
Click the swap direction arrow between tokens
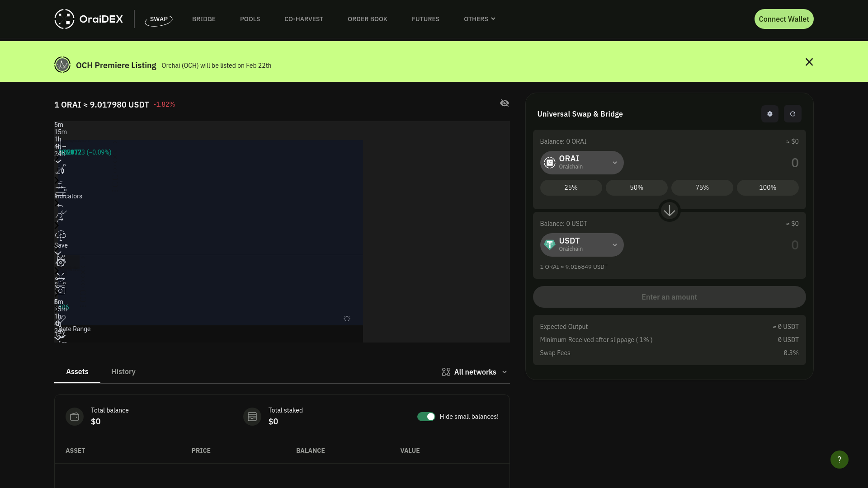(x=670, y=211)
